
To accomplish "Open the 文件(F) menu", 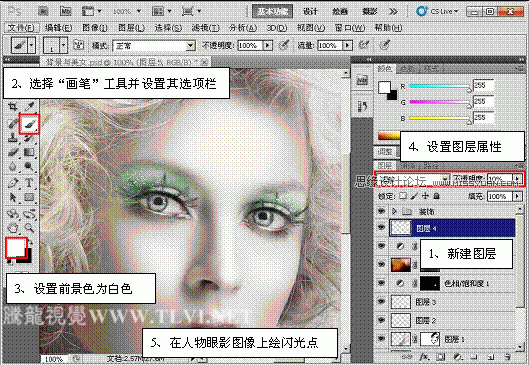I will 21,28.
